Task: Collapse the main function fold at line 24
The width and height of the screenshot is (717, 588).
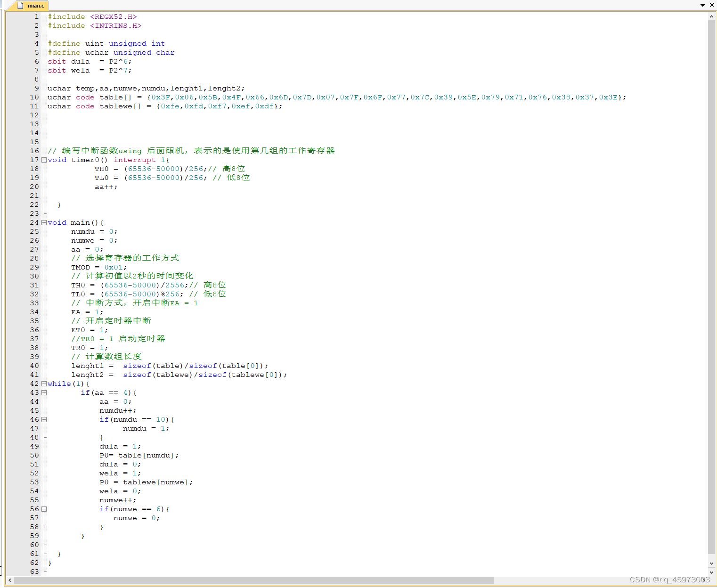Action: pos(44,222)
